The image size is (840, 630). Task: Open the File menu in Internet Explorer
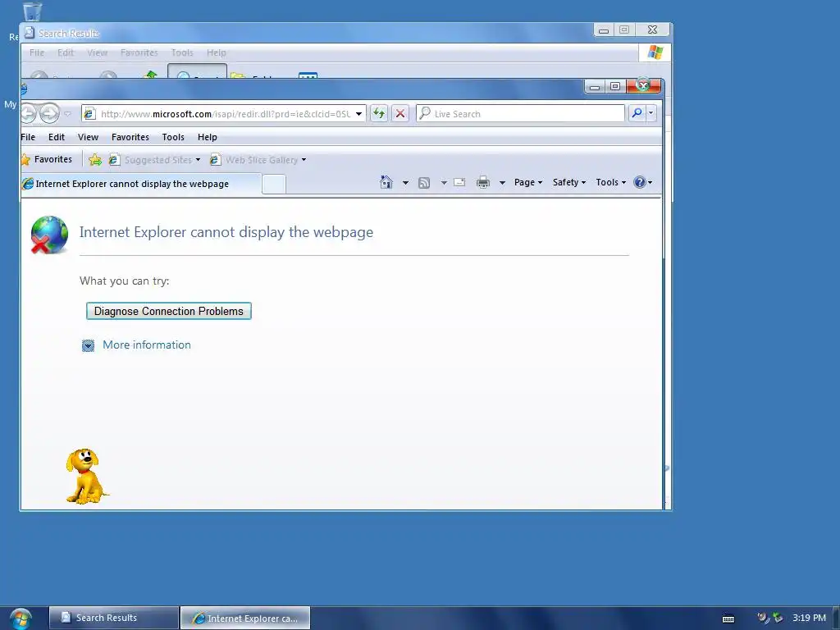coord(28,137)
